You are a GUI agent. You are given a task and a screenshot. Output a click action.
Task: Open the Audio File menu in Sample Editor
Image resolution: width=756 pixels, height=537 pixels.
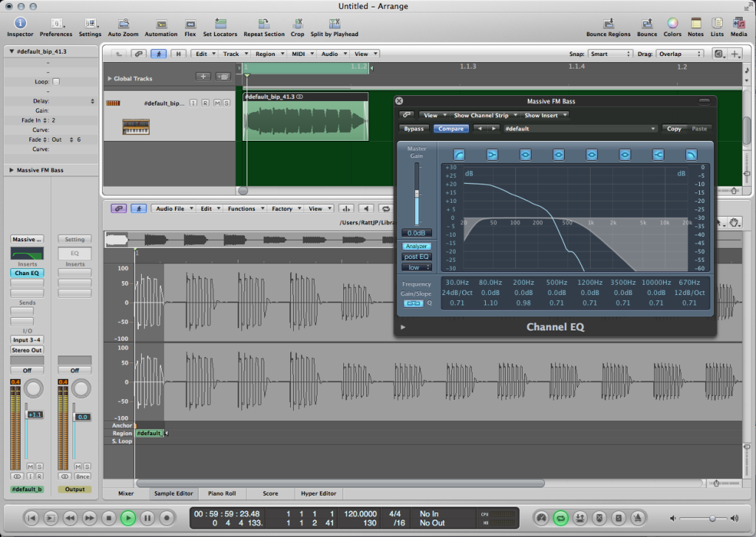click(x=173, y=209)
